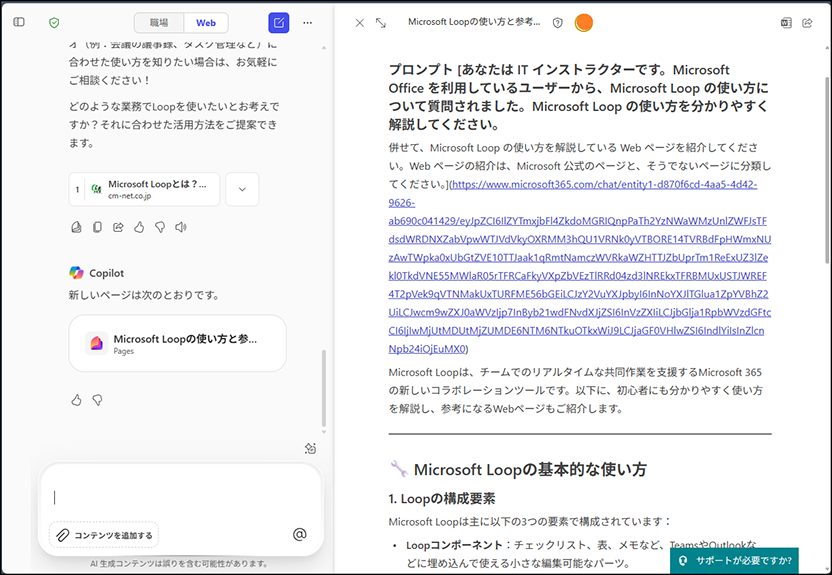Switch to the 職場 tab
Image resolution: width=832 pixels, height=575 pixels.
click(x=159, y=23)
